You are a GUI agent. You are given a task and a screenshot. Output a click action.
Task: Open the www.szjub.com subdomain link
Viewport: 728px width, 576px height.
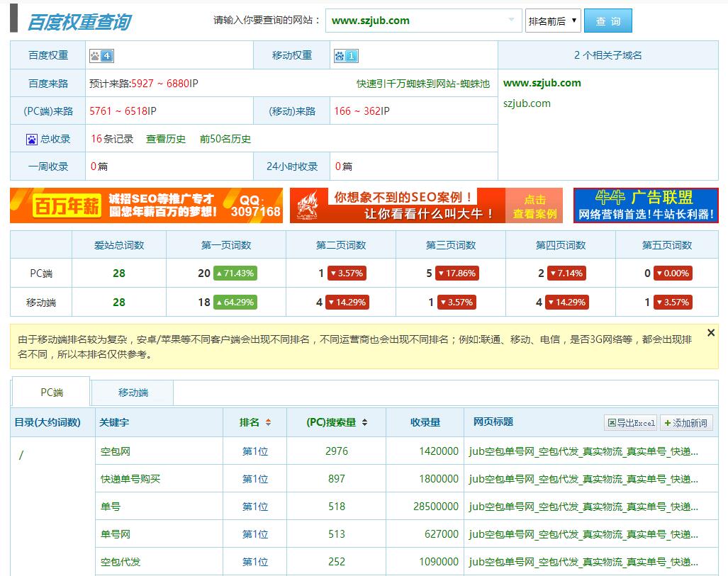[x=542, y=83]
